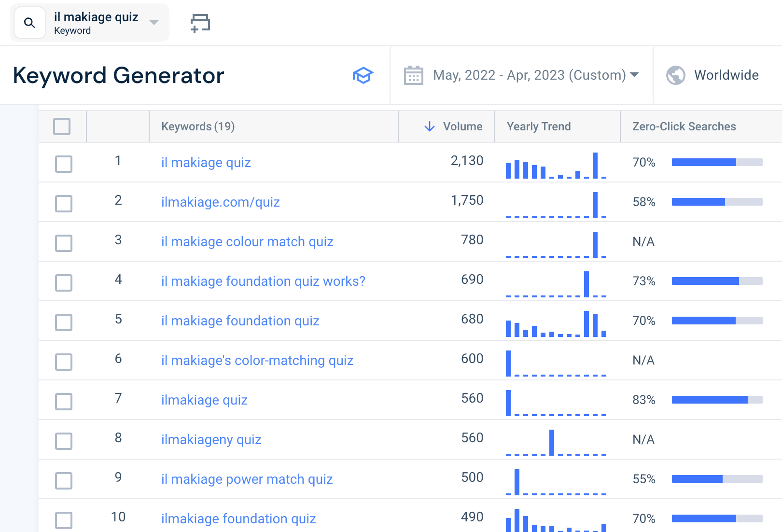This screenshot has width=782, height=532.
Task: Click inside the keyword search input field
Action: tap(97, 17)
